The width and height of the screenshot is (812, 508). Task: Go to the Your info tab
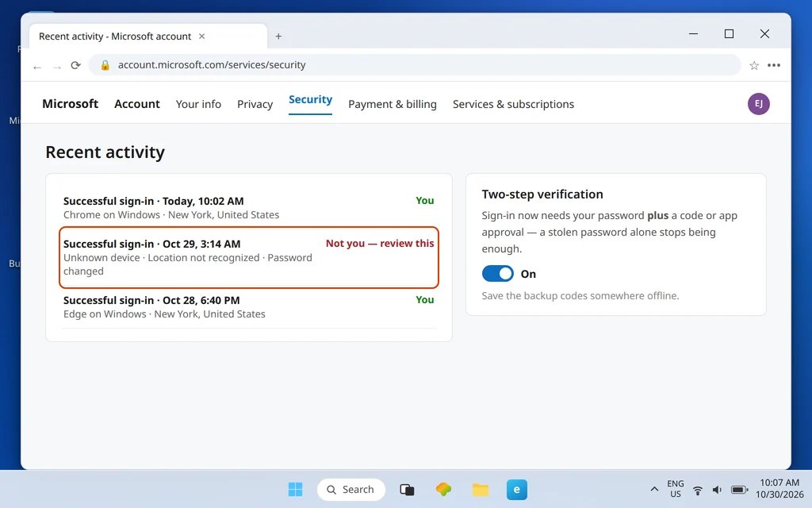coord(198,104)
